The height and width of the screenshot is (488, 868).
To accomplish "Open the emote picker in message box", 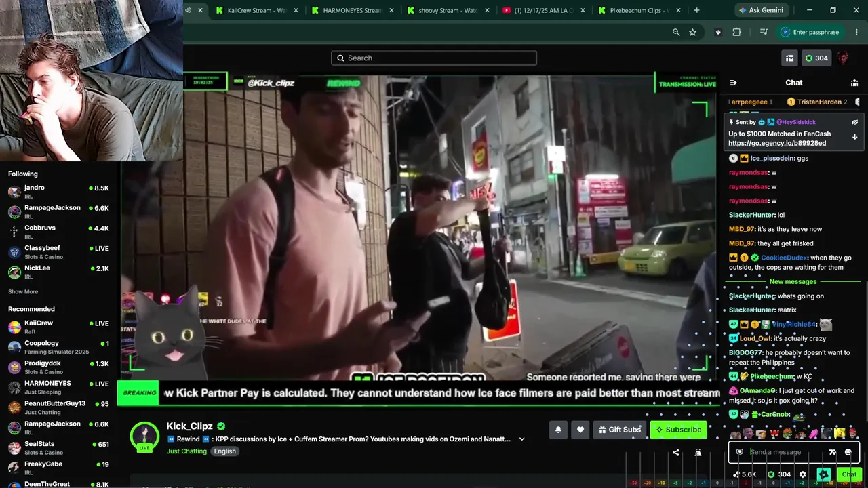I will pos(848,452).
